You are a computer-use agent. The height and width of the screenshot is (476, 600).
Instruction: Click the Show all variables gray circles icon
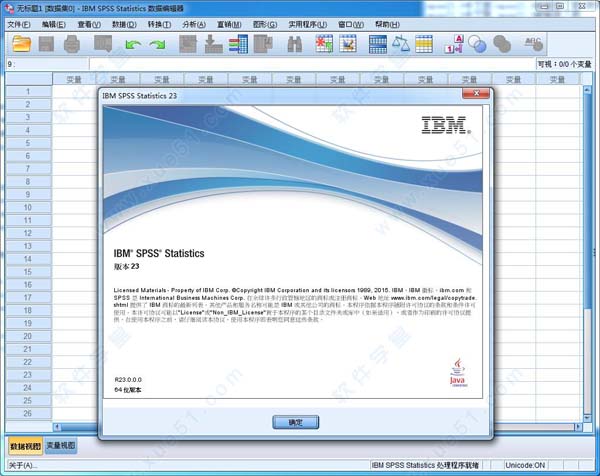coord(502,44)
